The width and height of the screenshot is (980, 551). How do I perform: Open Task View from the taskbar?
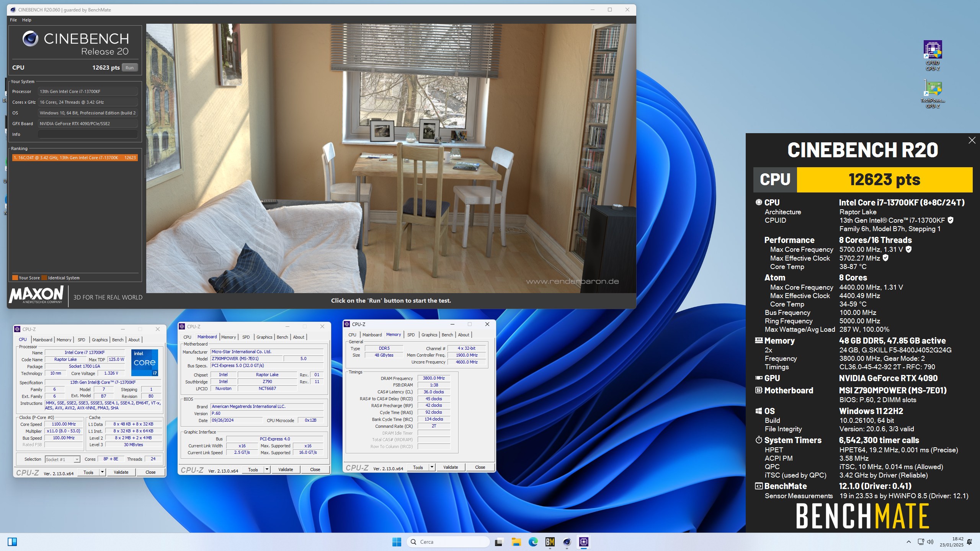pyautogui.click(x=498, y=542)
